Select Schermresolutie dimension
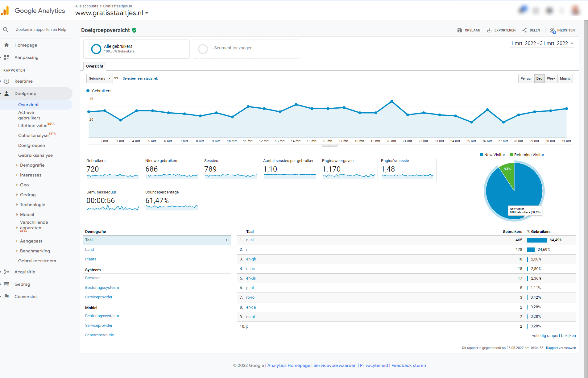The image size is (588, 378). [100, 335]
